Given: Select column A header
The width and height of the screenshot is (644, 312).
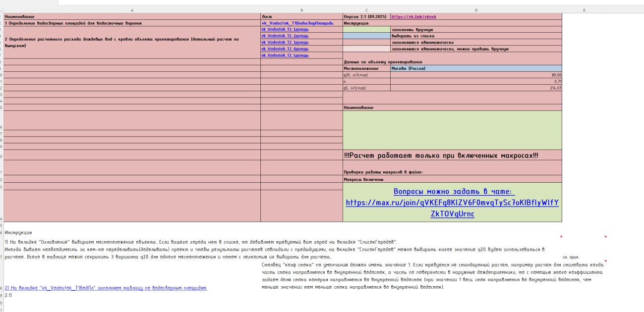Looking at the screenshot, I should pos(132,10).
